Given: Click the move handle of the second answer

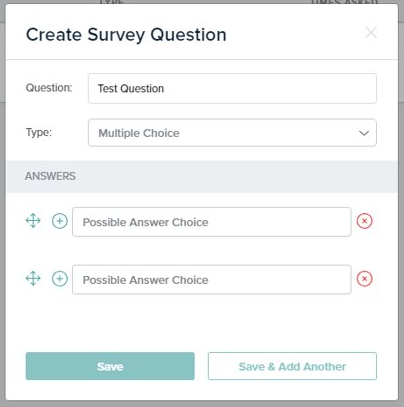Looking at the screenshot, I should pyautogui.click(x=33, y=278).
